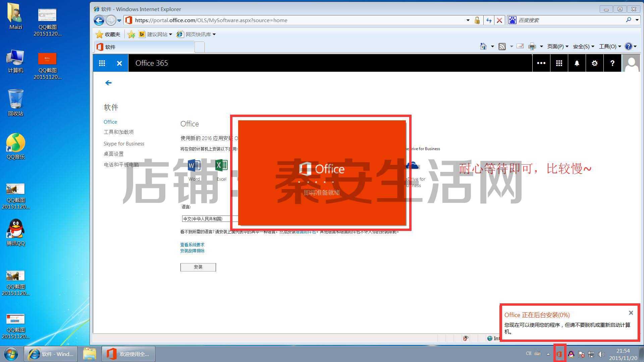Select the QQ音乐 desktop icon
This screenshot has width=644, height=362.
16,146
